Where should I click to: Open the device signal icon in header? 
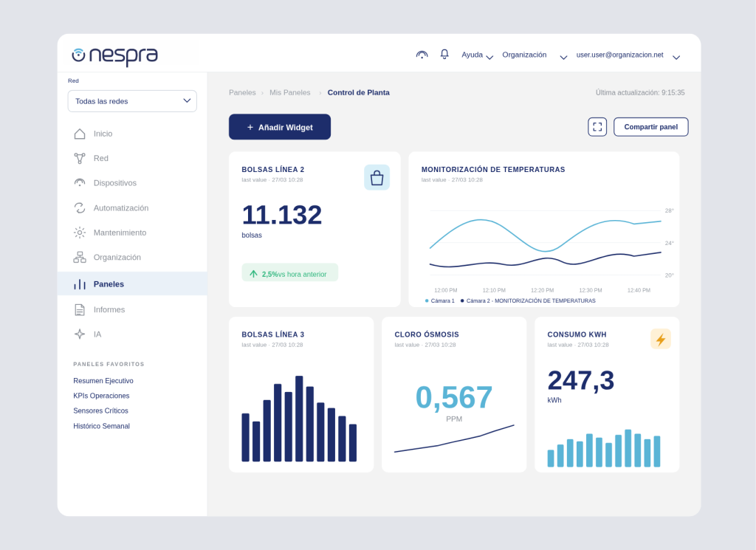tap(422, 55)
